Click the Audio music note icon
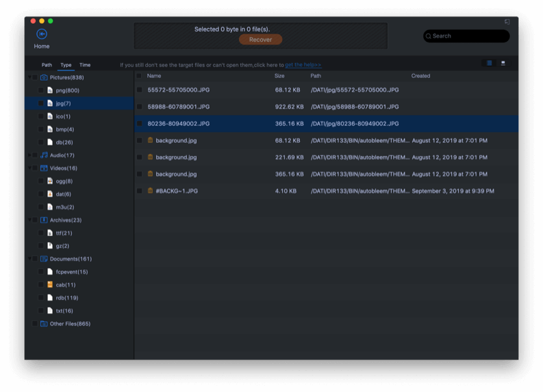The height and width of the screenshot is (392, 543). (x=44, y=155)
